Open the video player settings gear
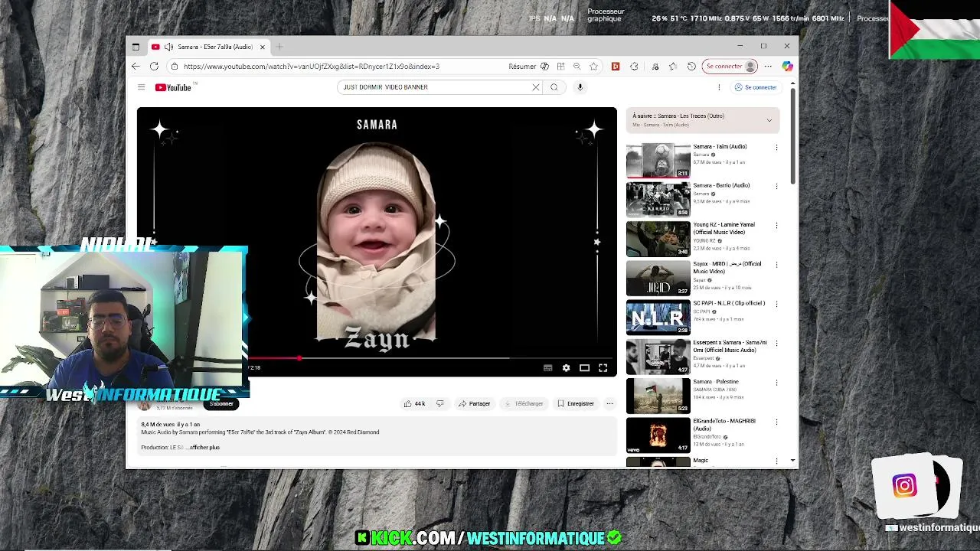The width and height of the screenshot is (980, 551). click(x=566, y=368)
